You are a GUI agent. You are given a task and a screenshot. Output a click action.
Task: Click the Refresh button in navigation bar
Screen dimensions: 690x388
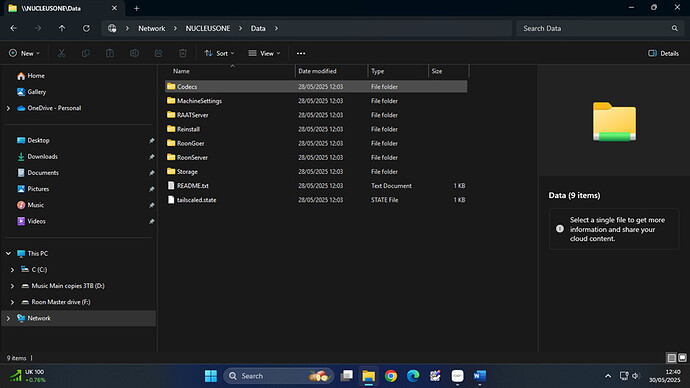coord(86,28)
